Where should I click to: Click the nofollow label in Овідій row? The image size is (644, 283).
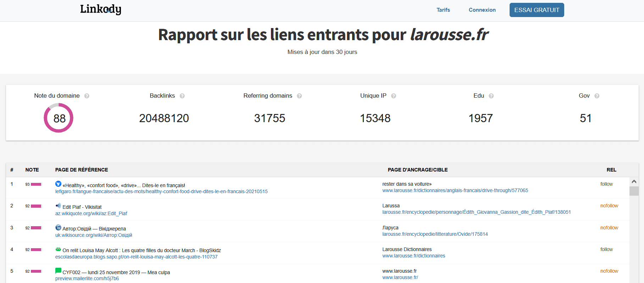(609, 228)
